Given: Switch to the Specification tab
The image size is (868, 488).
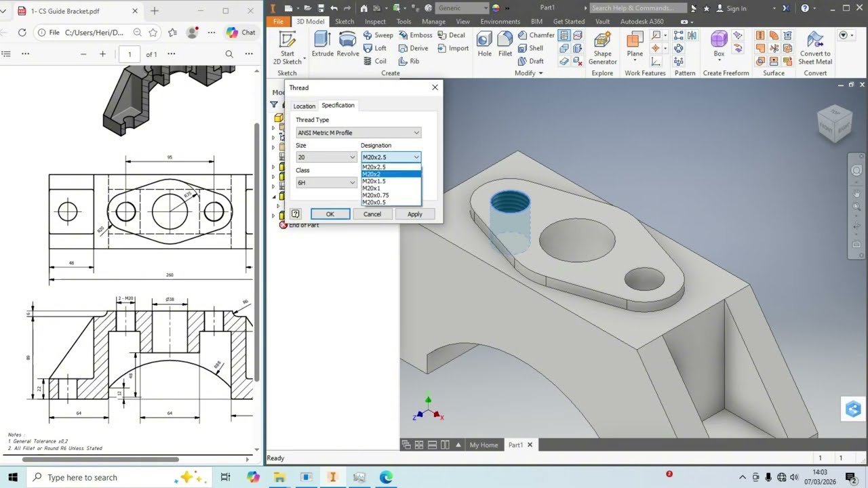Looking at the screenshot, I should click(x=338, y=105).
